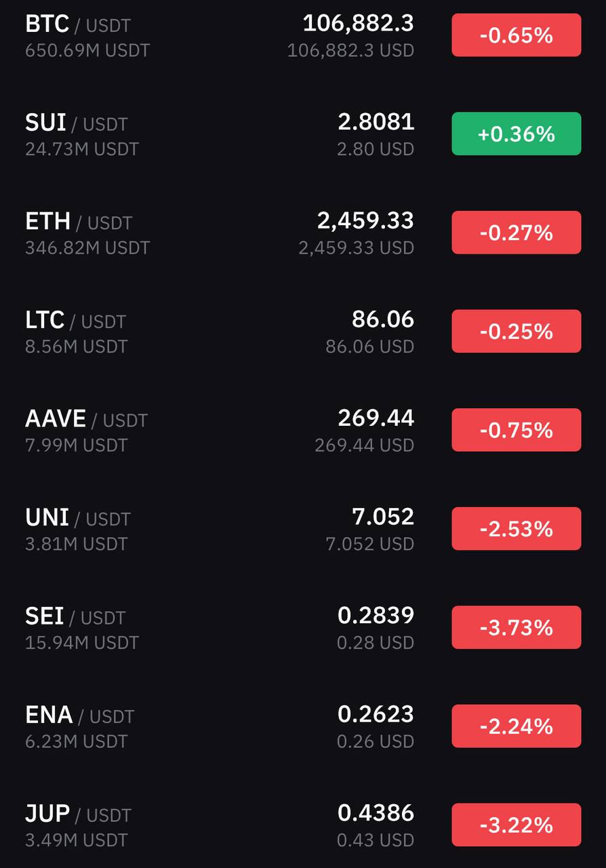Click the ETH price 2,459.33
This screenshot has width=606, height=868.
(365, 221)
